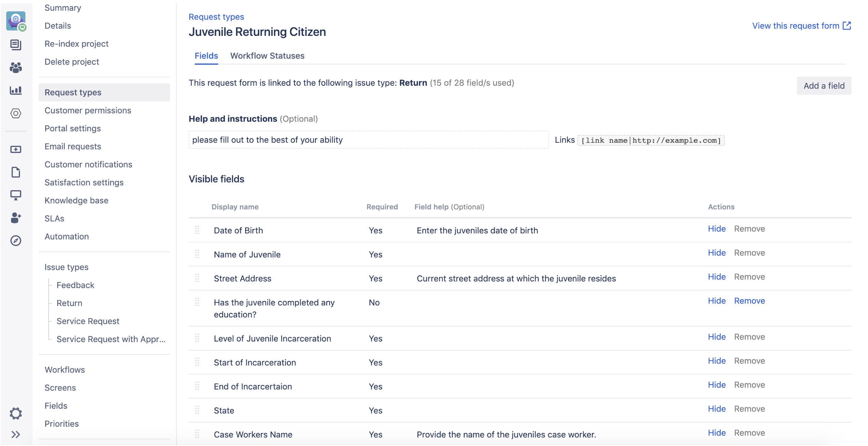Viewport: 868px width, 446px height.
Task: Click the Street Address display name
Action: tap(242, 278)
